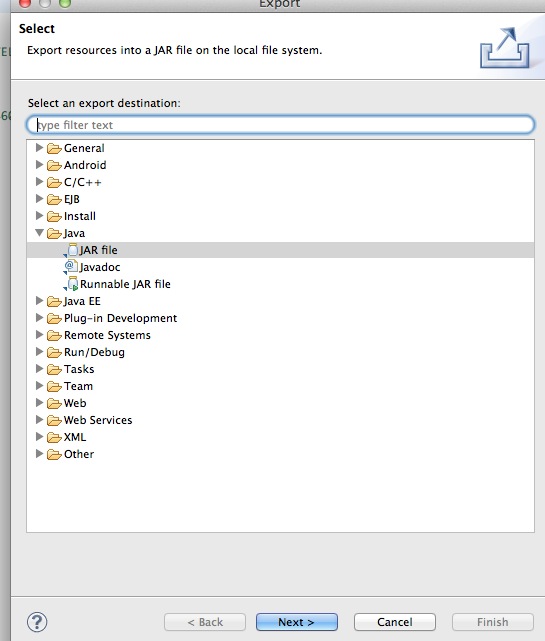Select the JAR file label
This screenshot has height=641, width=545.
[x=99, y=250]
